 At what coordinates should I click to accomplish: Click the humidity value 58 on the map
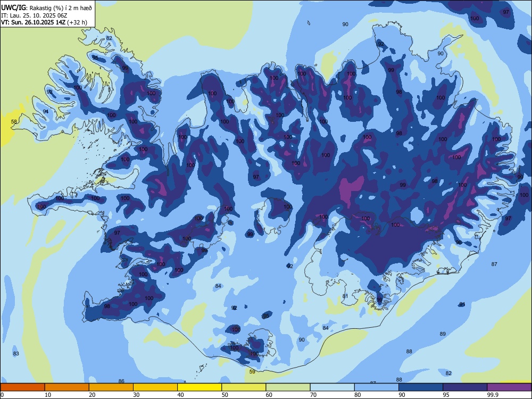[14, 121]
